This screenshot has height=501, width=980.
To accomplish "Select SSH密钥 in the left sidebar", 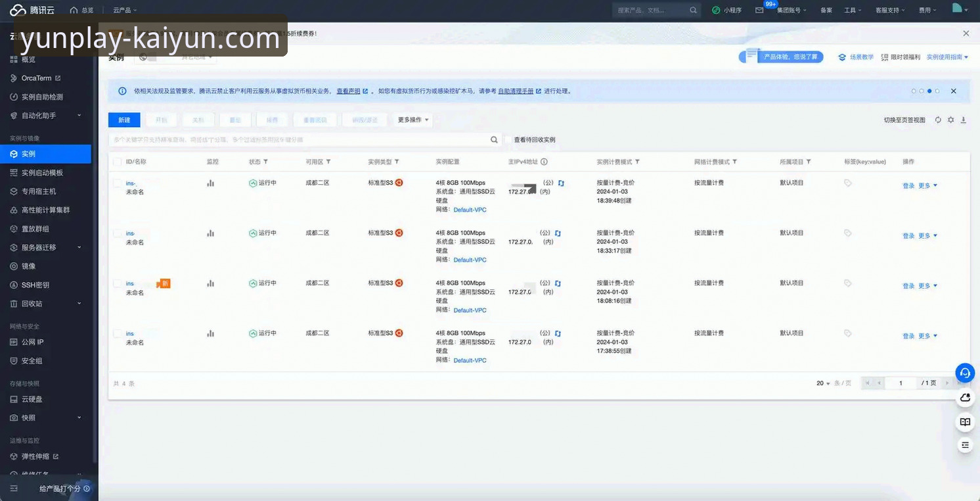I will pyautogui.click(x=35, y=285).
